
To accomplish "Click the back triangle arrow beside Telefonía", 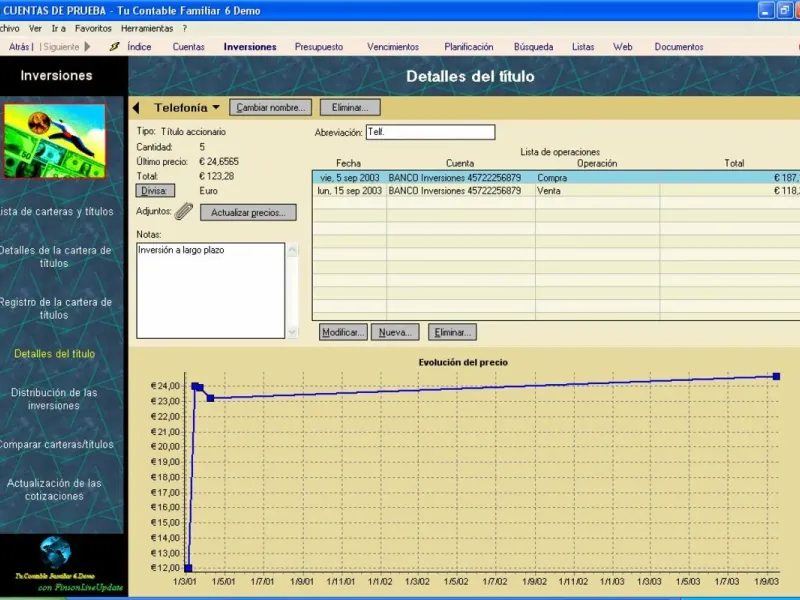I will click(136, 108).
